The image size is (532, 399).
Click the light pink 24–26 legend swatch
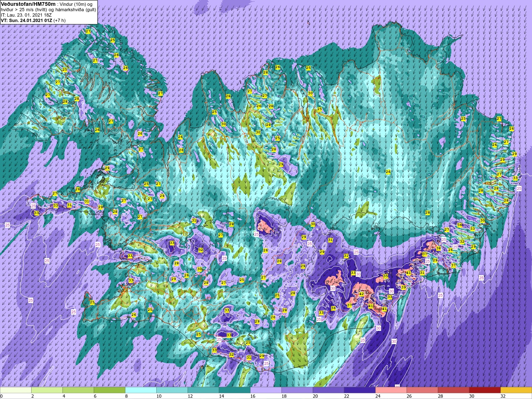[x=391, y=390]
